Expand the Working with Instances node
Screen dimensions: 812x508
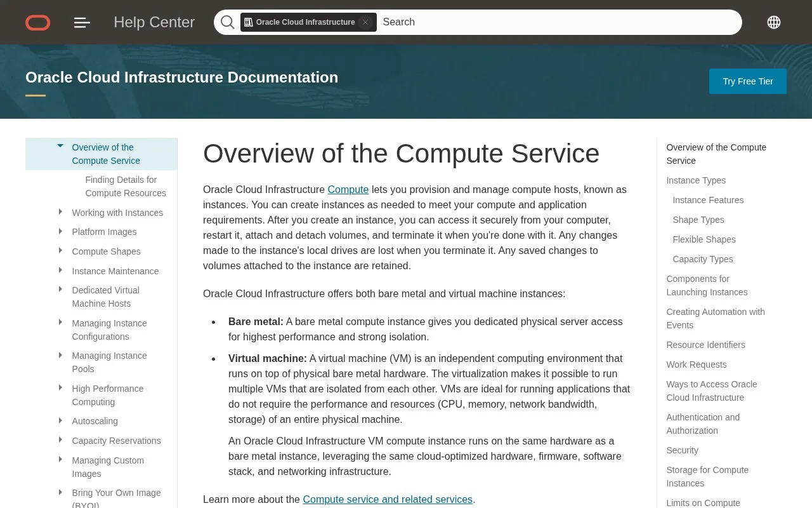pyautogui.click(x=60, y=212)
